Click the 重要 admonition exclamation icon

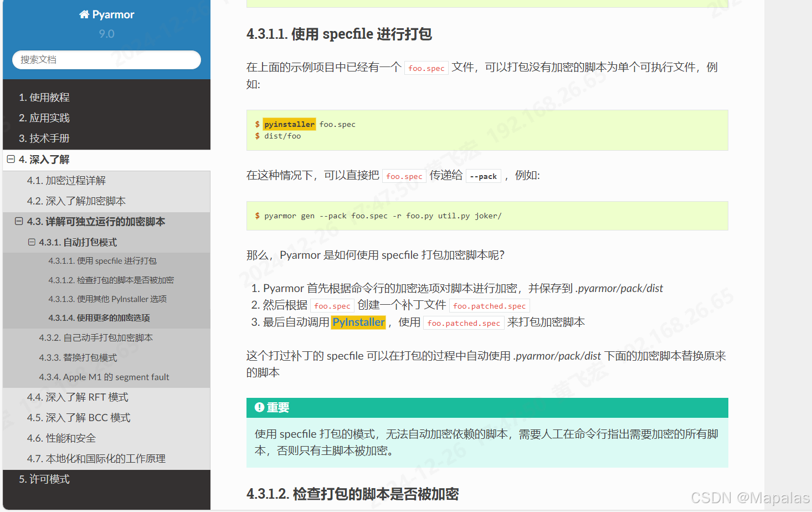coord(259,407)
